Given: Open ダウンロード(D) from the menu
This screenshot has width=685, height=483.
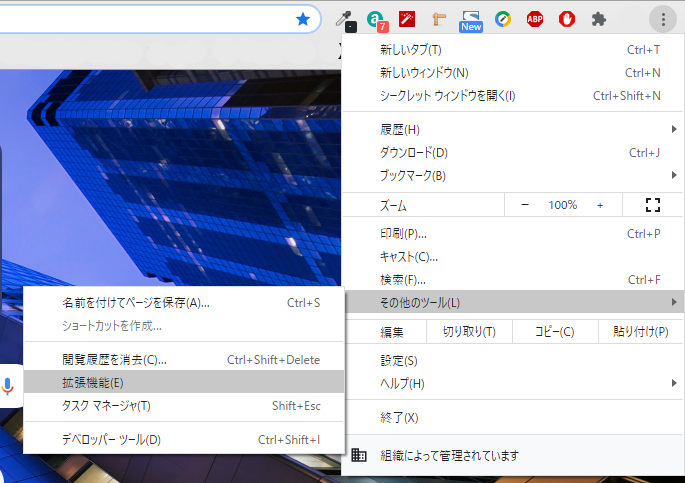Looking at the screenshot, I should click(513, 152).
